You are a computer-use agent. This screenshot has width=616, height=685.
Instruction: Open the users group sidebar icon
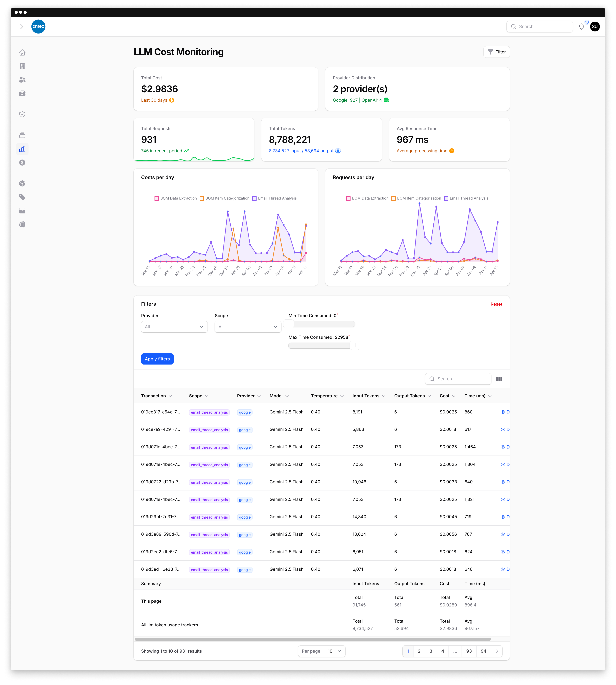pos(22,79)
